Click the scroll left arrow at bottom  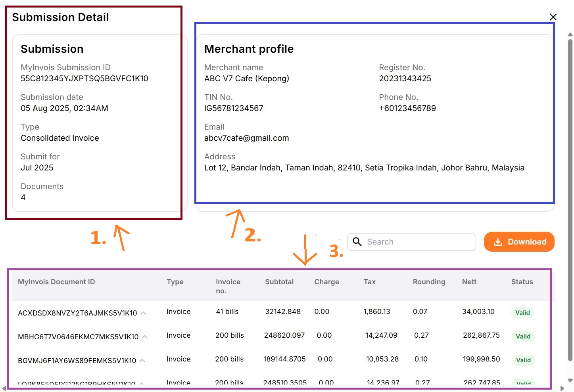4,388
